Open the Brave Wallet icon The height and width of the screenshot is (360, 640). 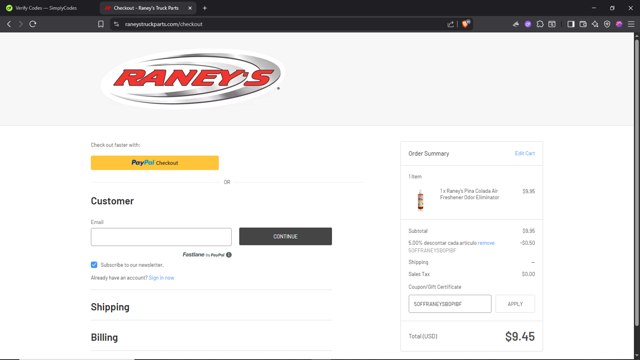coord(583,24)
